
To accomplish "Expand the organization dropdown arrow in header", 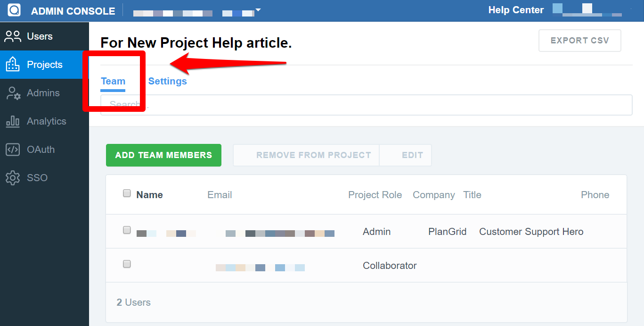I will coord(258,10).
